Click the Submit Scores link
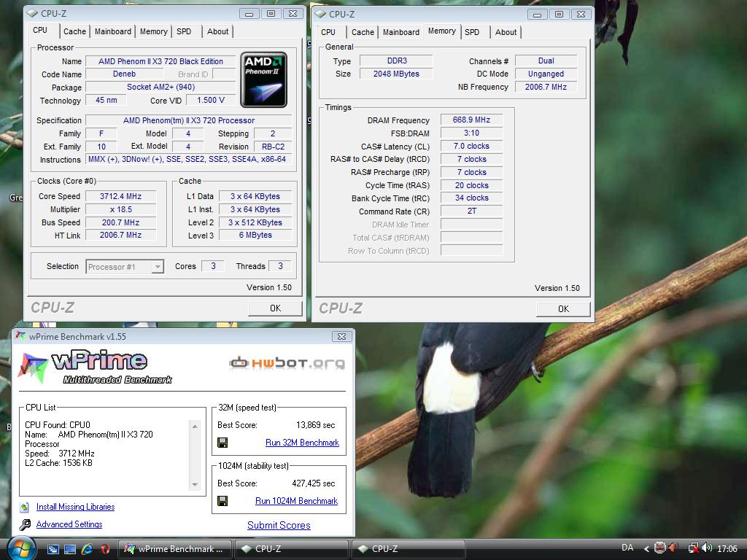Image resolution: width=747 pixels, height=560 pixels. pyautogui.click(x=279, y=525)
